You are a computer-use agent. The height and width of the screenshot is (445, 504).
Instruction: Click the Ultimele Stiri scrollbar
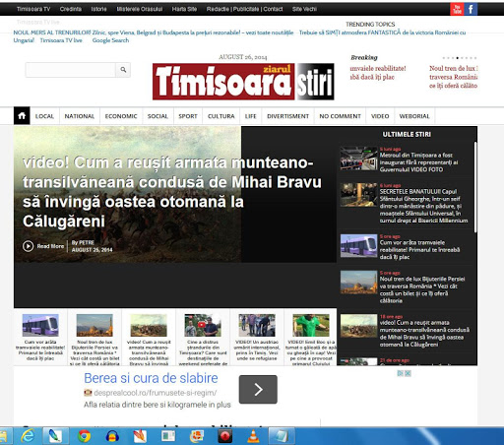click(475, 187)
